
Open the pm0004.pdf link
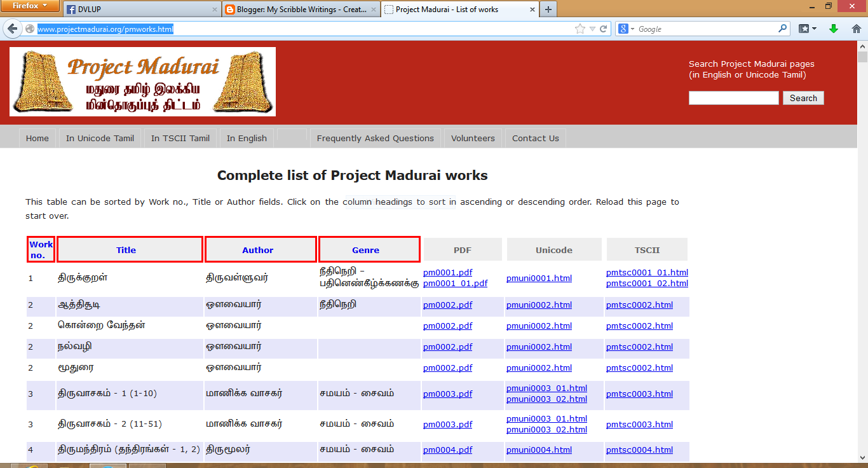[447, 450]
